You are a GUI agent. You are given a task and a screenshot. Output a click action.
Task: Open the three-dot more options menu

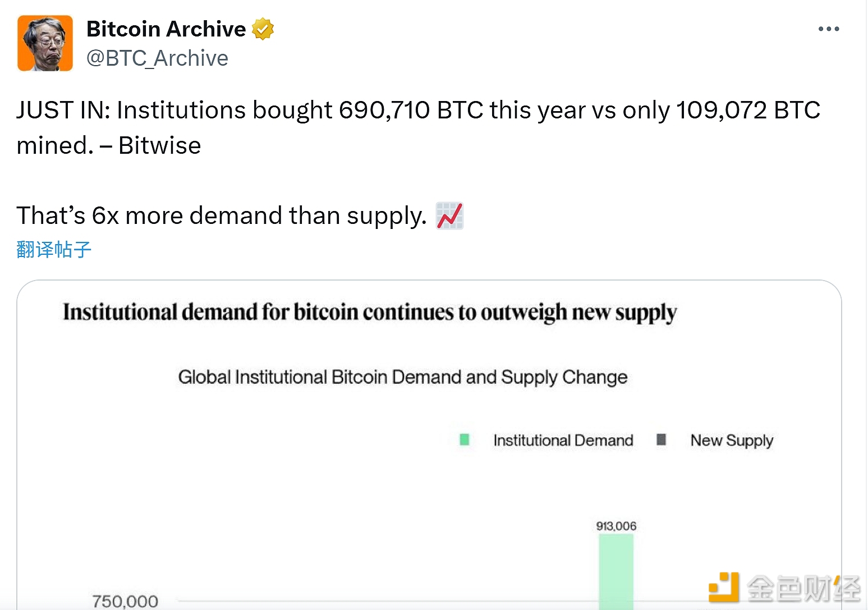(x=828, y=29)
